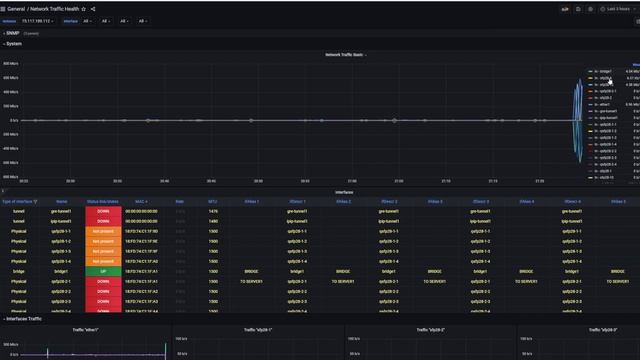Open the host IP address variable dropdown
Viewport: 640px width, 360px height.
[x=38, y=21]
